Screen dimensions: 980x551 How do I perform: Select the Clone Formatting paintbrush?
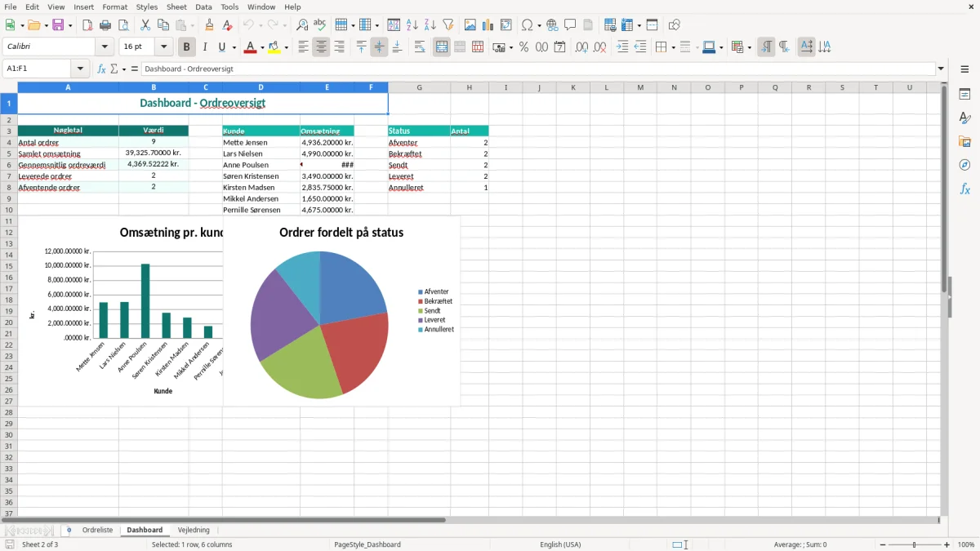pyautogui.click(x=210, y=25)
